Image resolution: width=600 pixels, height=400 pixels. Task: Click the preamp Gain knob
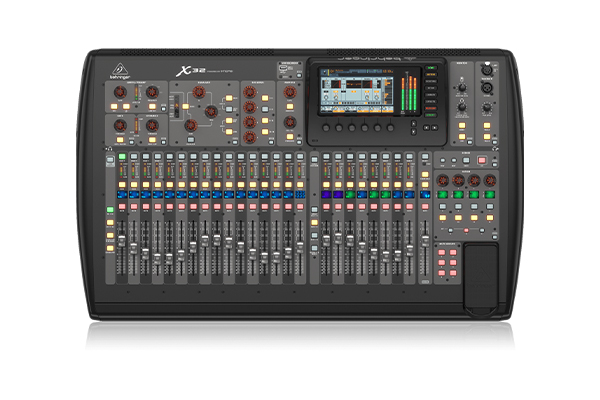[x=120, y=92]
